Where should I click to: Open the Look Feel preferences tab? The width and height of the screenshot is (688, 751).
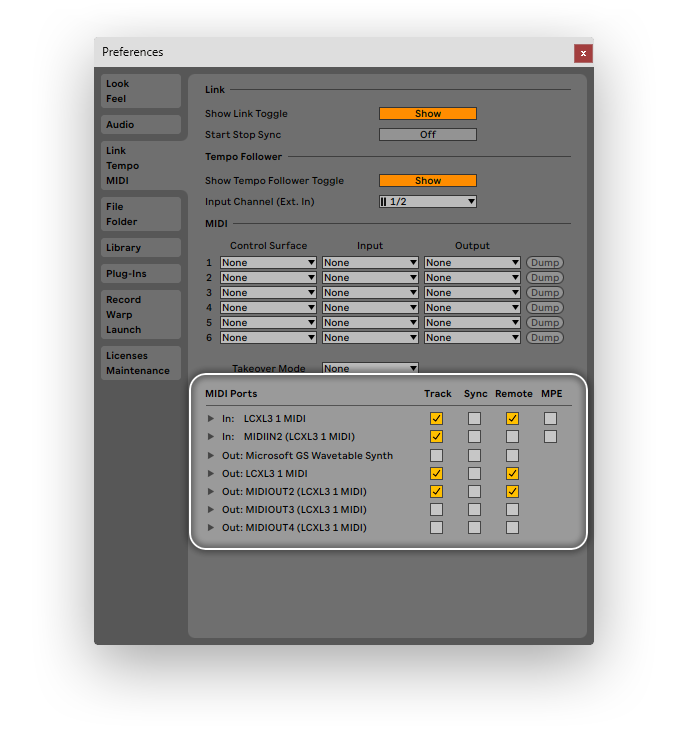point(141,91)
